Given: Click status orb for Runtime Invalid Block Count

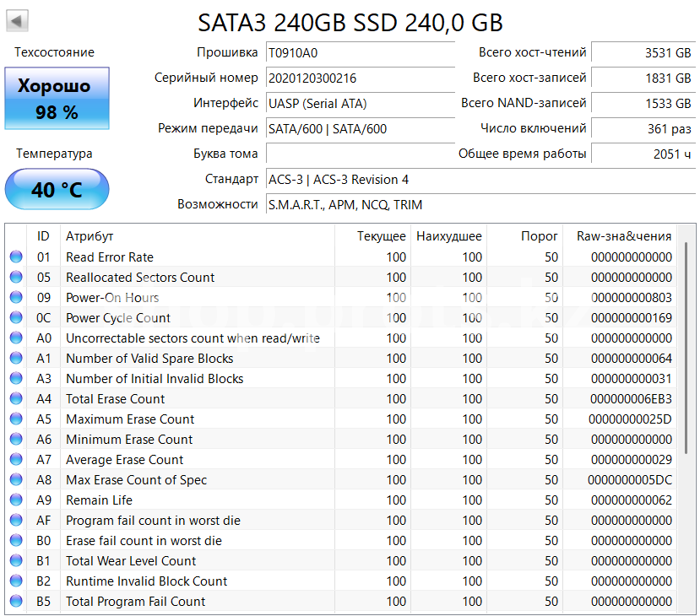Looking at the screenshot, I should (x=15, y=581).
